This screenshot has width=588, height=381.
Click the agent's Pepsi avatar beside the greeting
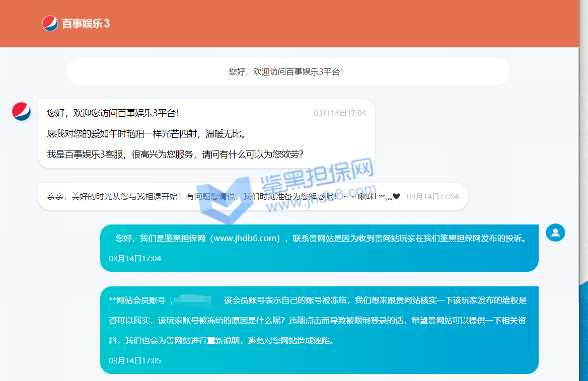tap(21, 111)
